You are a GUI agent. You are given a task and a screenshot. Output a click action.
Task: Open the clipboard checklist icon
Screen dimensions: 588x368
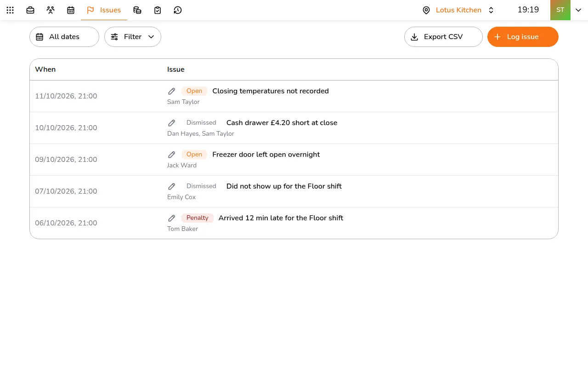pyautogui.click(x=158, y=10)
